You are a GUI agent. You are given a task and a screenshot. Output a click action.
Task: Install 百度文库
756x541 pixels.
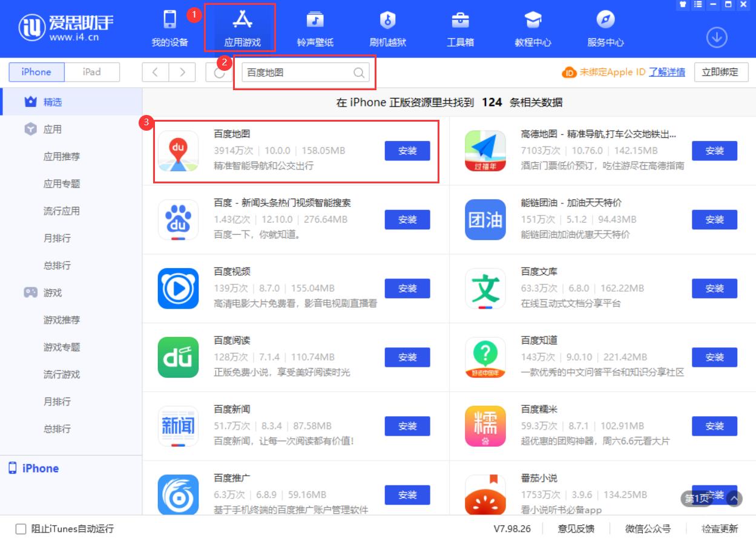714,289
